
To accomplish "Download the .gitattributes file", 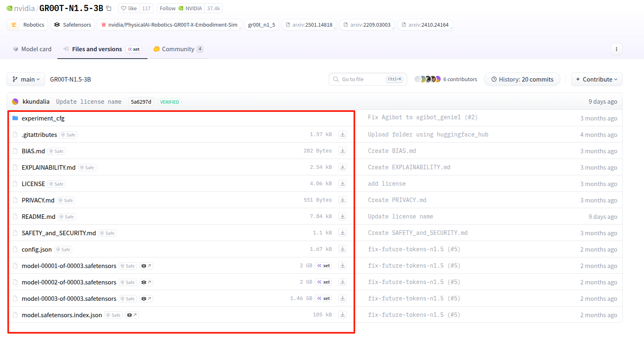I will click(x=342, y=134).
